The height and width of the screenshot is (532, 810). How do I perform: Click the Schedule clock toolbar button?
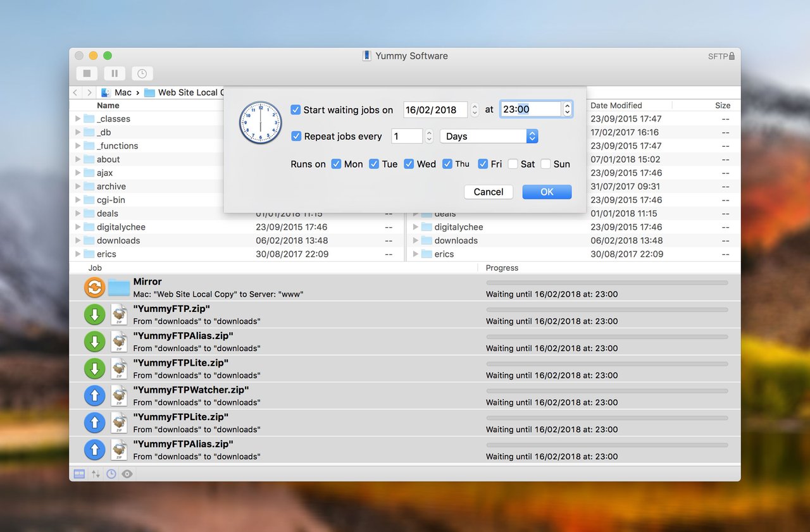(x=142, y=73)
